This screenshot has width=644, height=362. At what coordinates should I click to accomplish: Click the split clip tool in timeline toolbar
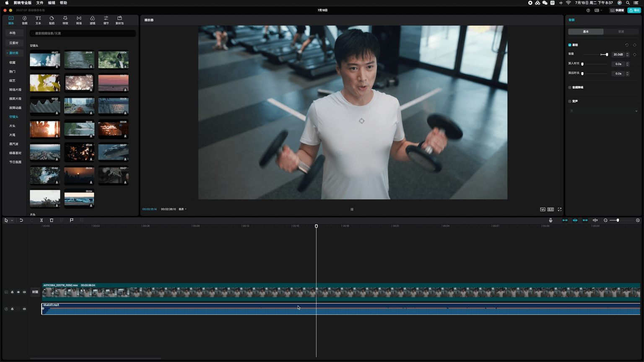(42, 220)
